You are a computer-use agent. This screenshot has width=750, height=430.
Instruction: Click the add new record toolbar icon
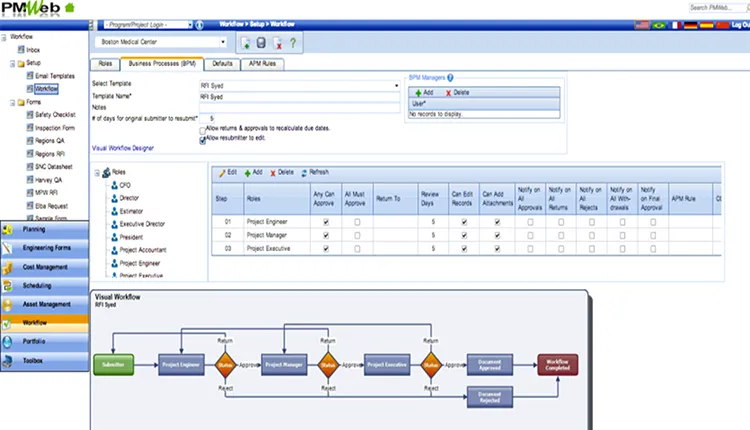(246, 43)
